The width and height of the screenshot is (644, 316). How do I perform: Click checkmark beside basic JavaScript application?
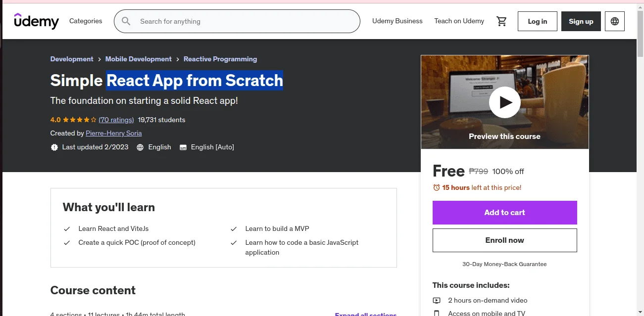click(x=234, y=243)
